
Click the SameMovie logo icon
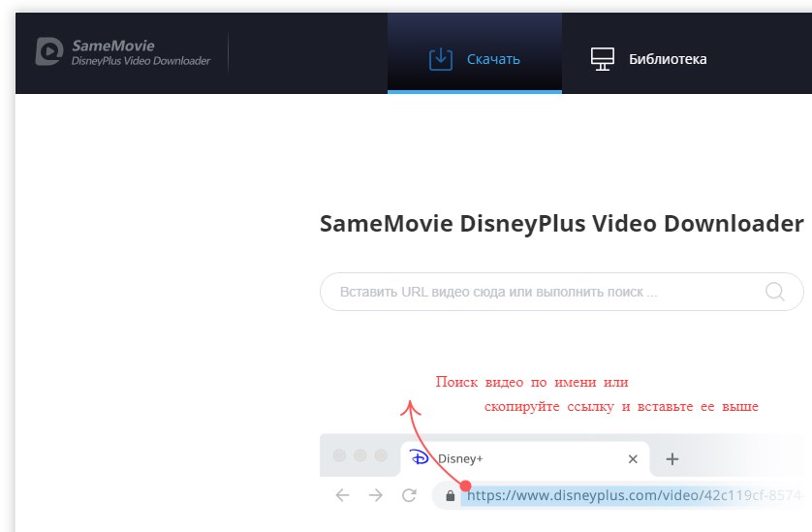pyautogui.click(x=49, y=51)
